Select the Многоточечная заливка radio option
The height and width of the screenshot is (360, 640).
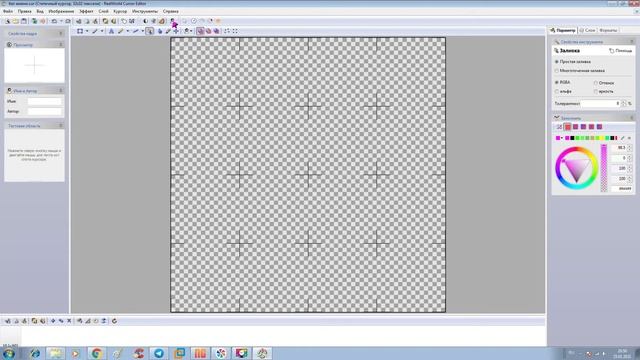pyautogui.click(x=580, y=71)
